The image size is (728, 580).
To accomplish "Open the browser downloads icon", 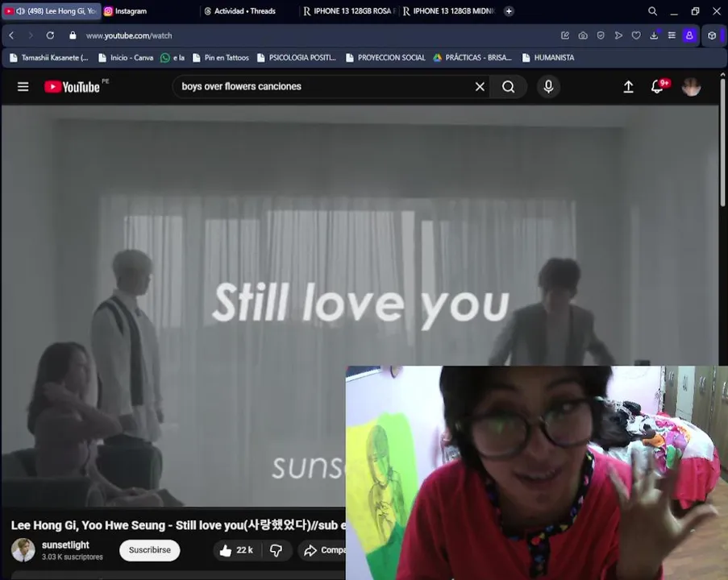I will [654, 35].
